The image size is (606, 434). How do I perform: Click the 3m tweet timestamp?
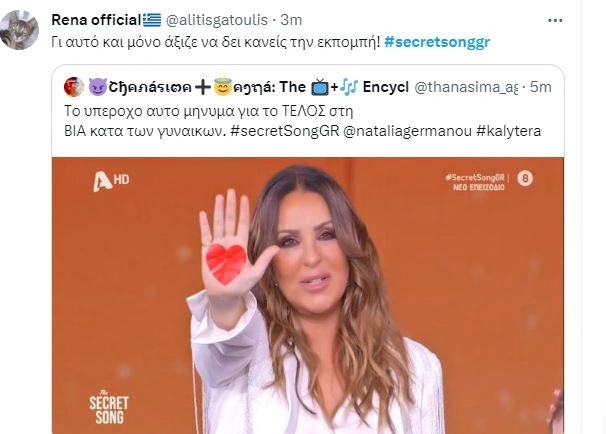click(x=291, y=20)
